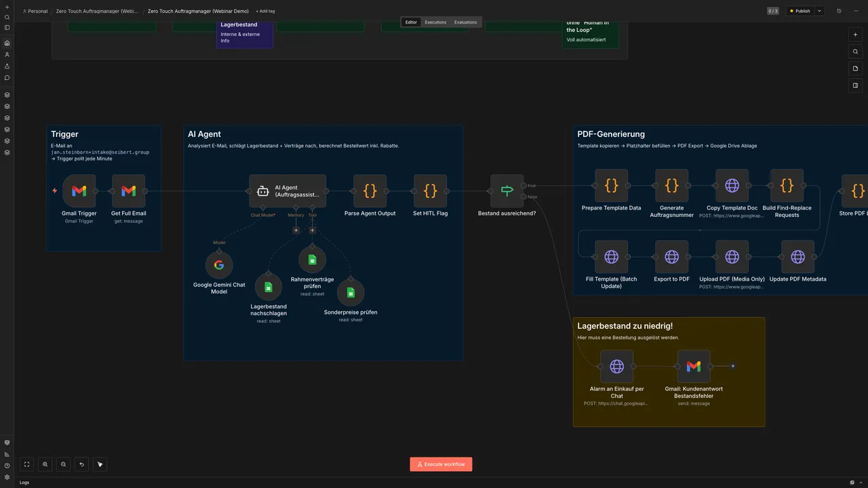This screenshot has height=488, width=868.
Task: Switch to the Executions tab
Action: 435,22
